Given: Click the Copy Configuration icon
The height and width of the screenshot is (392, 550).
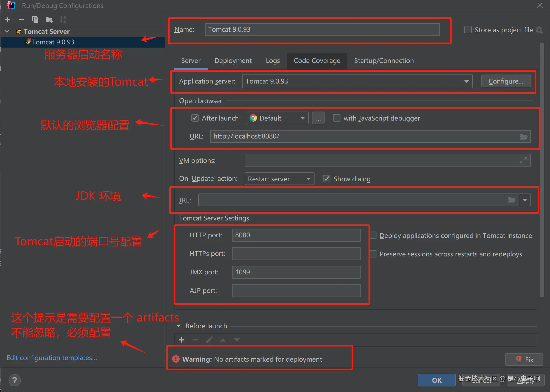Looking at the screenshot, I should (x=35, y=20).
